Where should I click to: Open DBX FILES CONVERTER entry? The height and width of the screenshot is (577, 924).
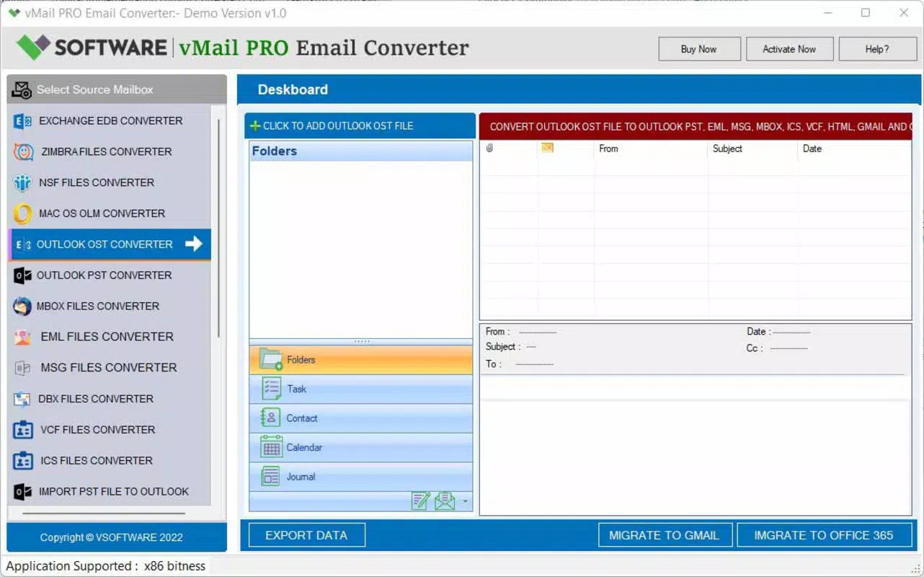tap(110, 399)
